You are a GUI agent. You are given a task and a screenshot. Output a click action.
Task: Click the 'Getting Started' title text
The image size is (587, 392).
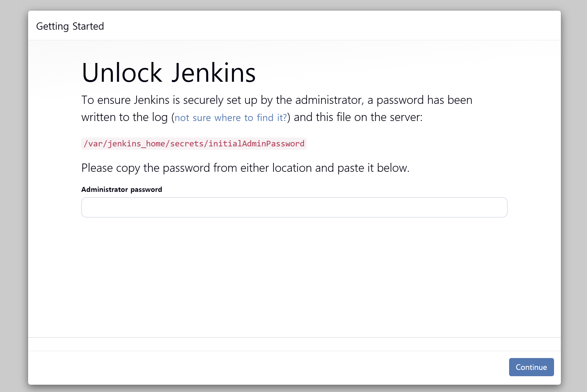[70, 26]
